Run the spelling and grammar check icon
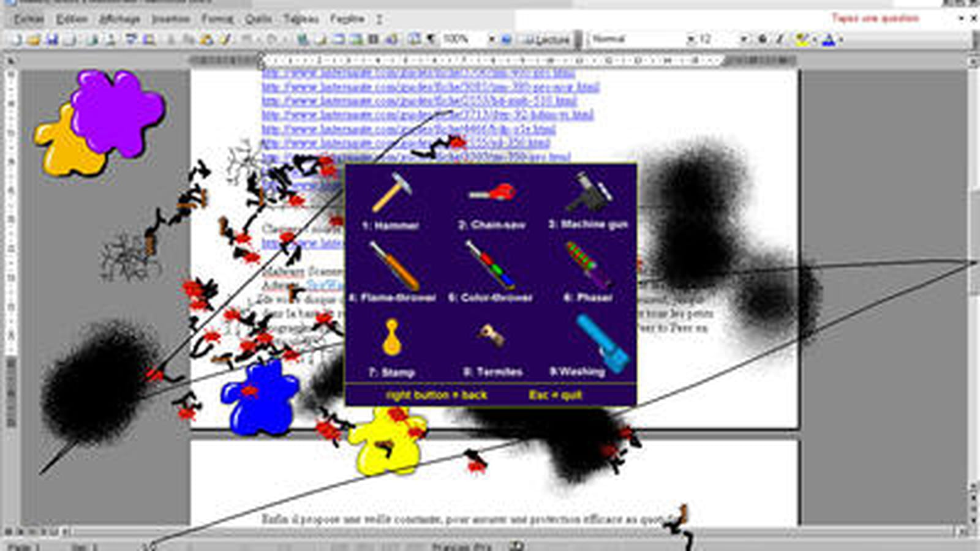This screenshot has width=980, height=551. [x=130, y=40]
